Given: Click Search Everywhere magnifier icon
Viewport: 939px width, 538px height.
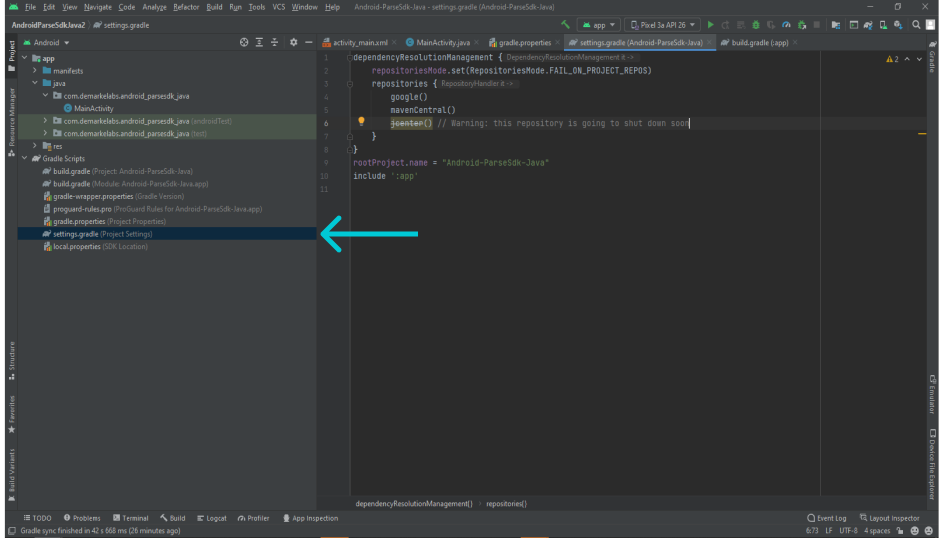Looking at the screenshot, I should pos(916,25).
